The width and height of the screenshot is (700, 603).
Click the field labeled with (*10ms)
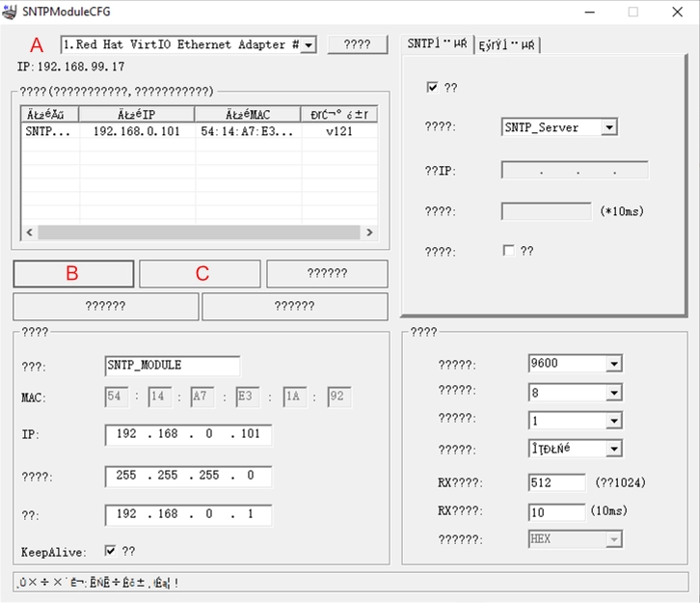(x=547, y=211)
